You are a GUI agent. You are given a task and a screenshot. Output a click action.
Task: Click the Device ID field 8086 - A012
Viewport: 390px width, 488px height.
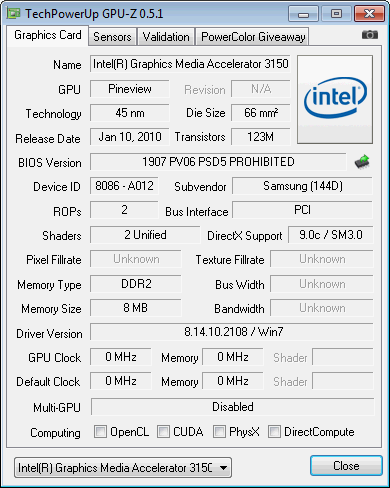point(124,186)
